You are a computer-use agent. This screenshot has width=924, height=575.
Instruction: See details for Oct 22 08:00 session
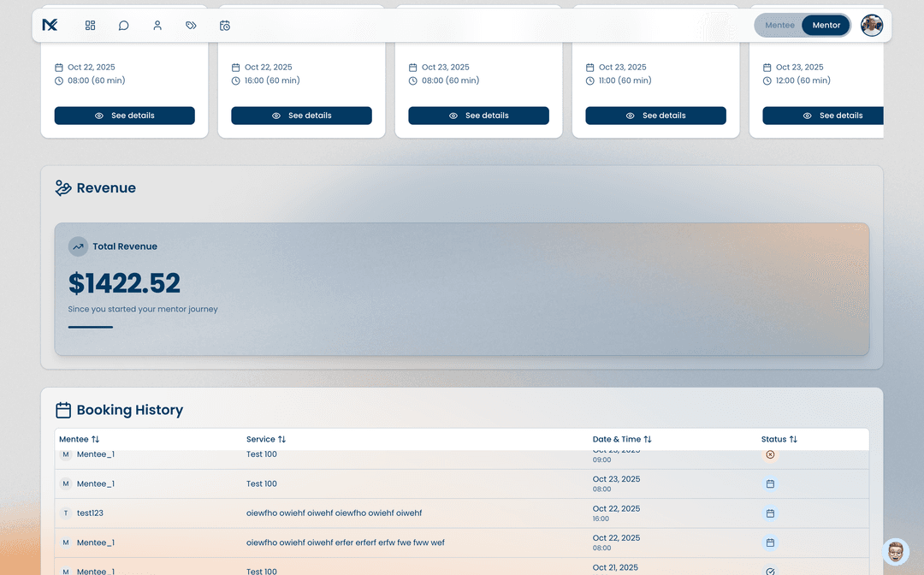(x=125, y=116)
